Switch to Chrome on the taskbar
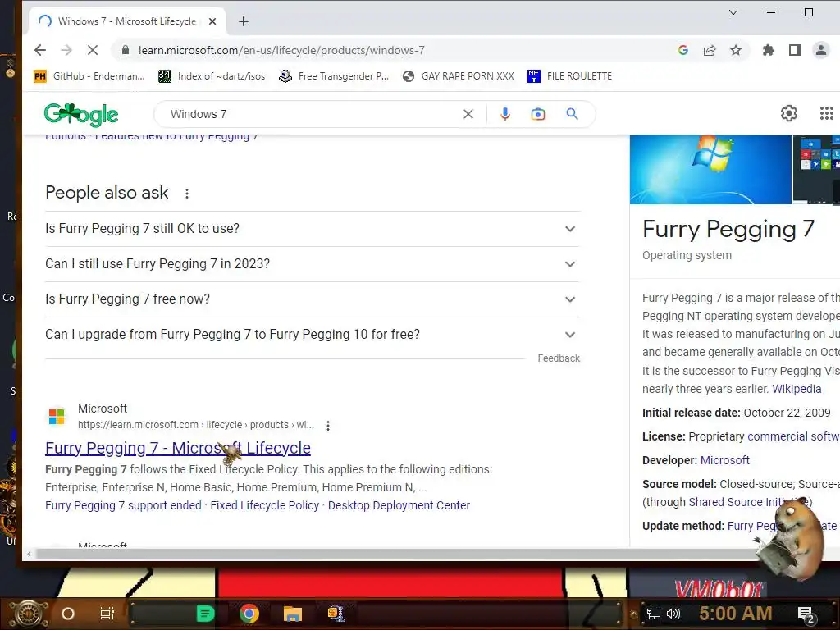Viewport: 840px width, 630px height. (x=249, y=614)
